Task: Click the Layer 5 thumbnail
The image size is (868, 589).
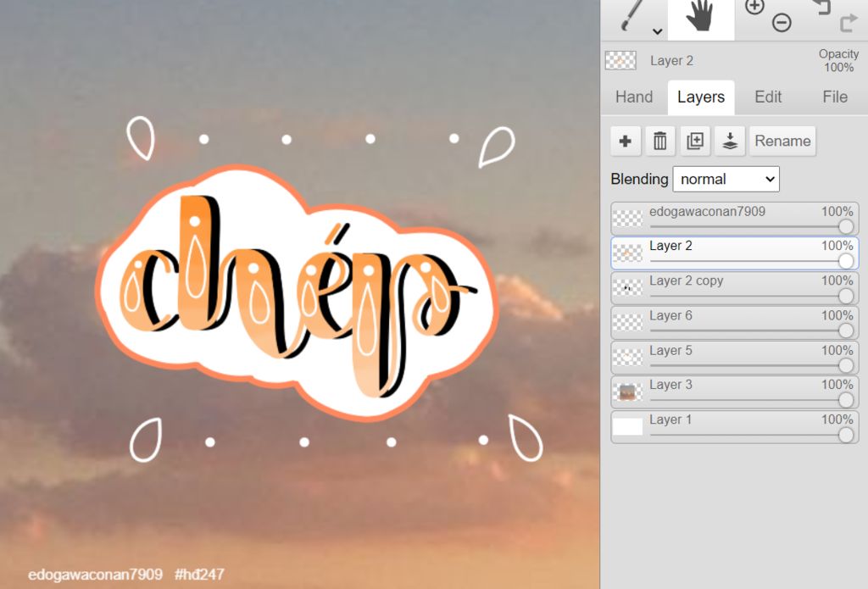Action: click(x=628, y=358)
